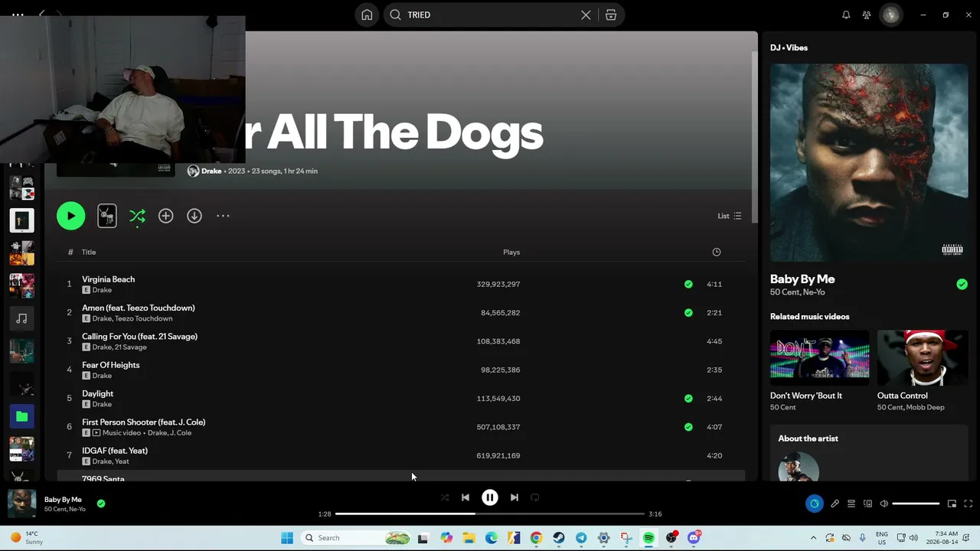This screenshot has height=551, width=980.
Task: Enter full screen mode
Action: pyautogui.click(x=968, y=504)
